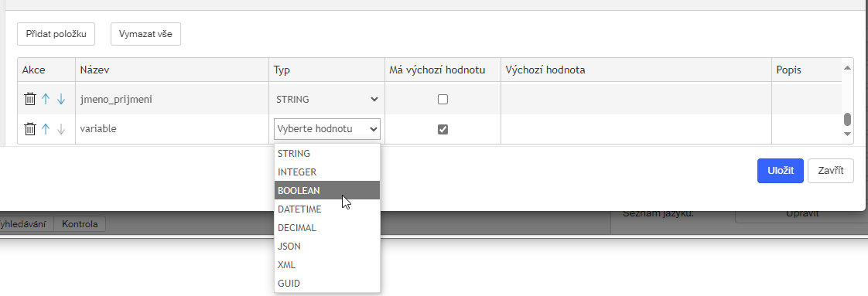Viewport: 868px width, 296px height.
Task: Delete the jmeno_prijmeni row with trash icon
Action: (x=30, y=100)
